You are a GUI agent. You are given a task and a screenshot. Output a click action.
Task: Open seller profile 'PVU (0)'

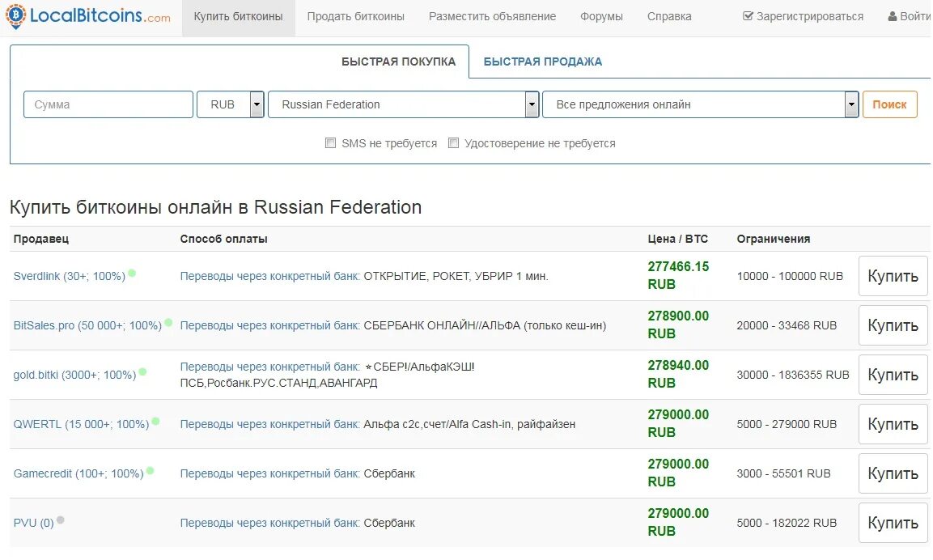pos(33,523)
